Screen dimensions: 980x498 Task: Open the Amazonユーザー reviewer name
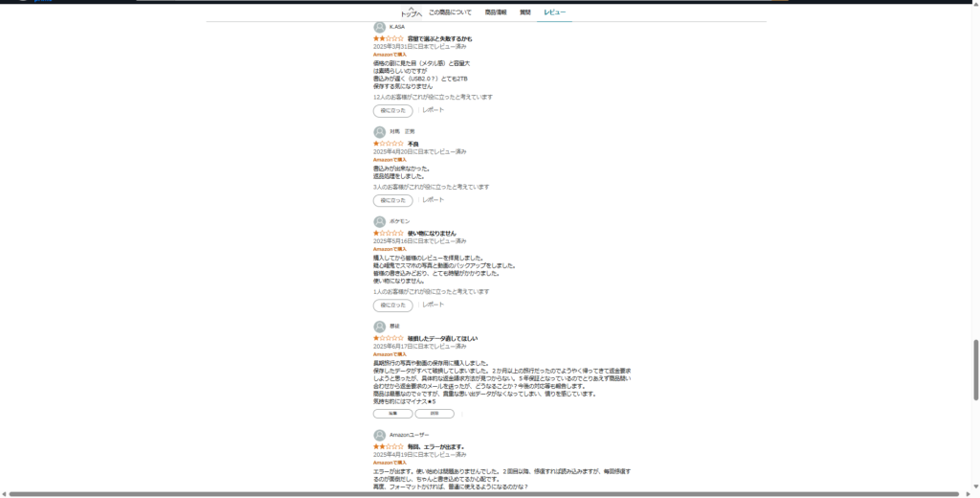(410, 435)
